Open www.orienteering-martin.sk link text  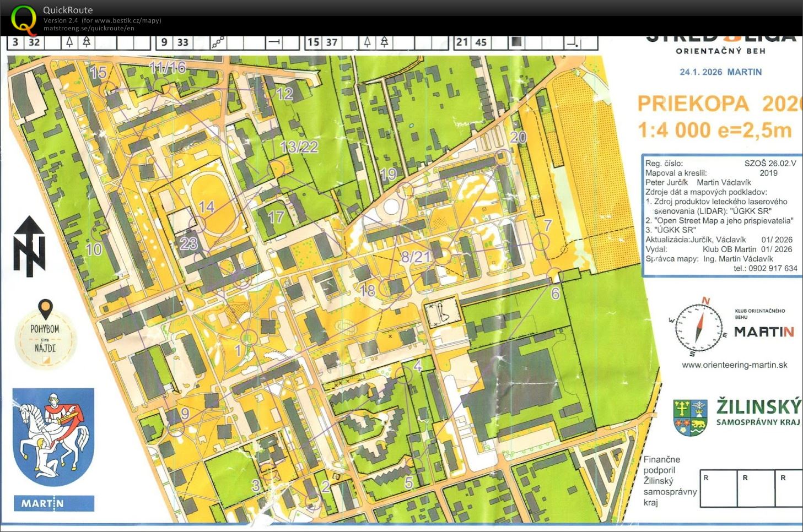(734, 365)
